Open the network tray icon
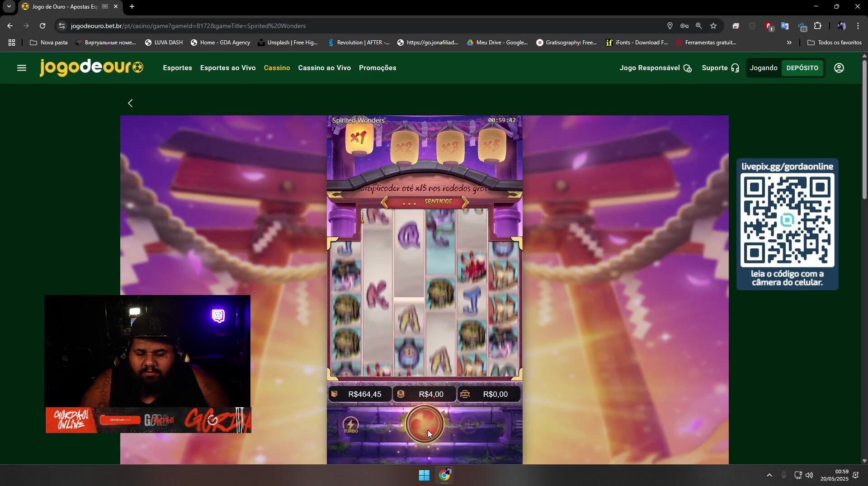868x486 pixels. click(798, 475)
